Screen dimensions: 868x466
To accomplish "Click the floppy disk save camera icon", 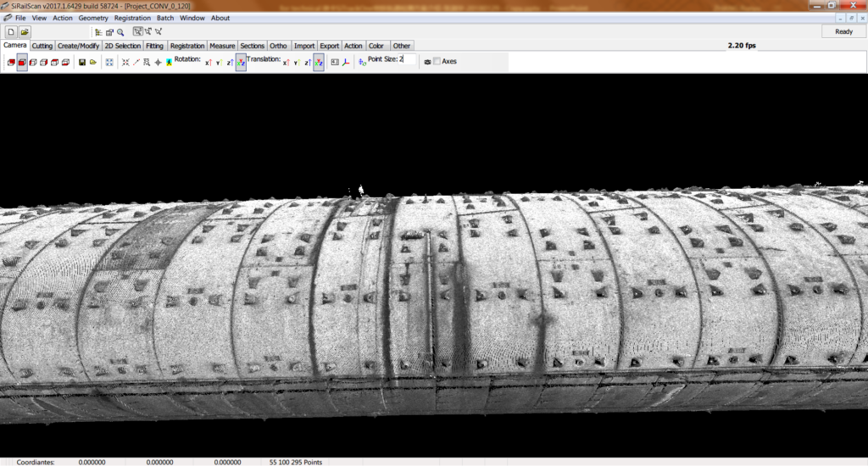I will point(81,62).
